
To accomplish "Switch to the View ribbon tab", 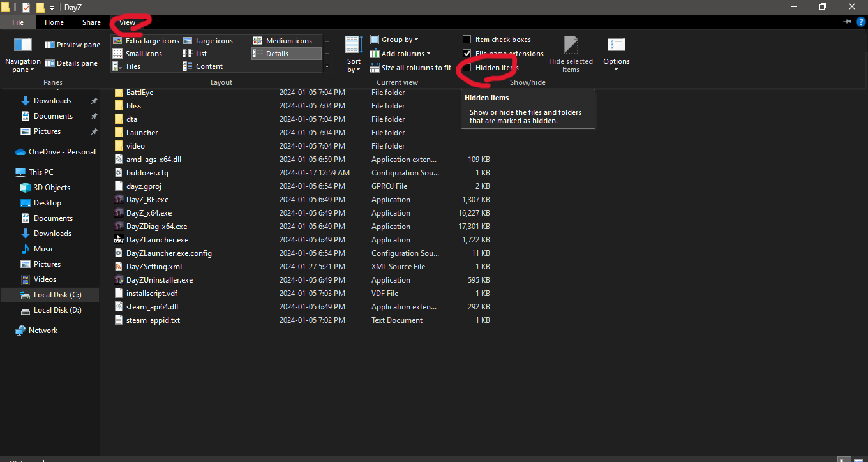I will 128,22.
